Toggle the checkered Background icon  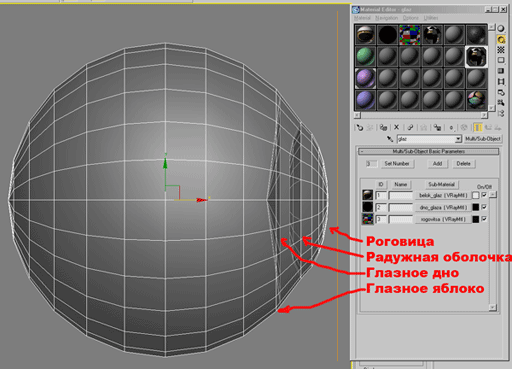coord(501,50)
